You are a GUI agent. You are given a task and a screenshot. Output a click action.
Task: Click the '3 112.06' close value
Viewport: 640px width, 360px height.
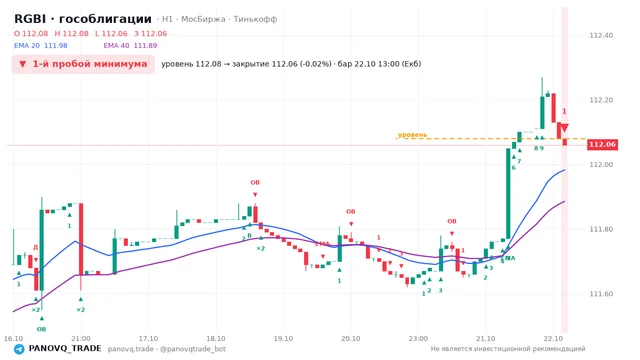[x=151, y=33]
